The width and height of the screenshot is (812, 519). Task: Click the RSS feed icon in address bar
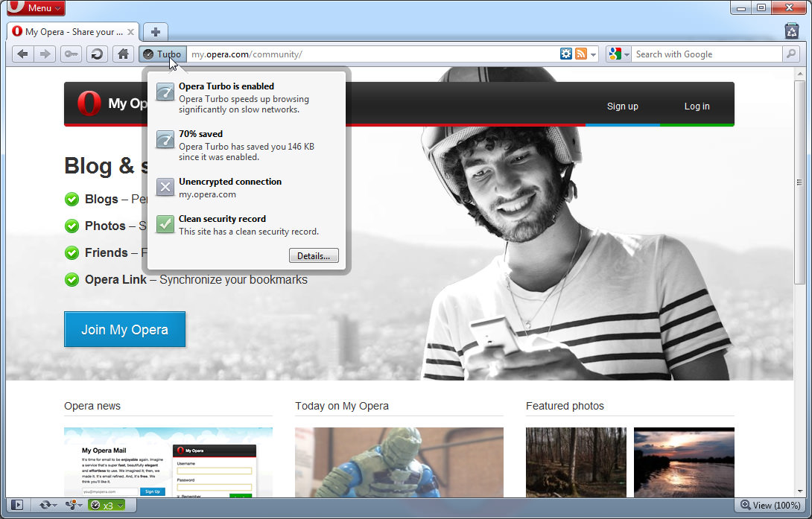[x=580, y=54]
